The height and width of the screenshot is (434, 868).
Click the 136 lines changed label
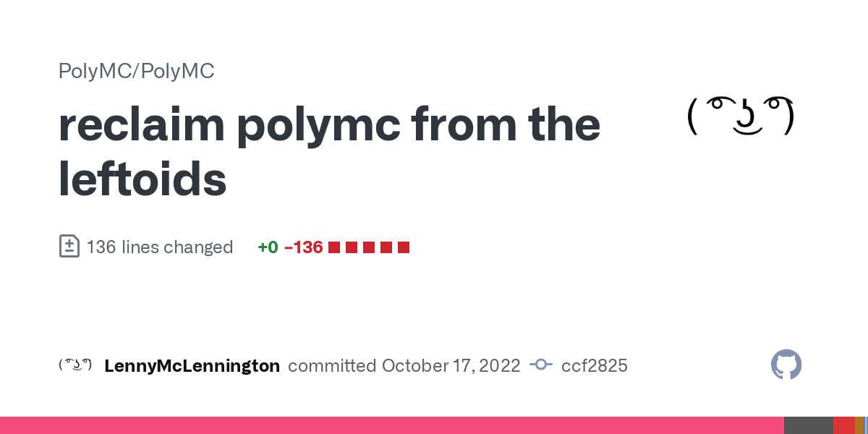point(159,247)
